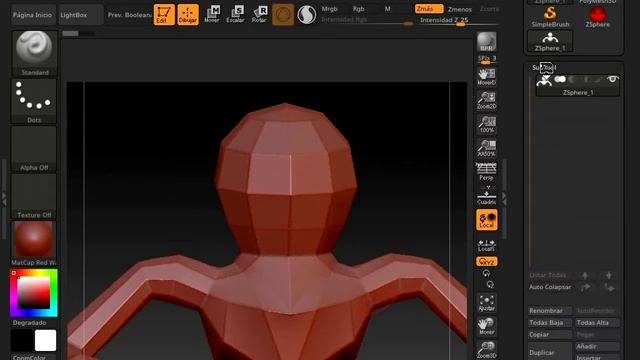Open the Standard brush thumbnail
Screen dimensions: 640x360
[x=34, y=53]
